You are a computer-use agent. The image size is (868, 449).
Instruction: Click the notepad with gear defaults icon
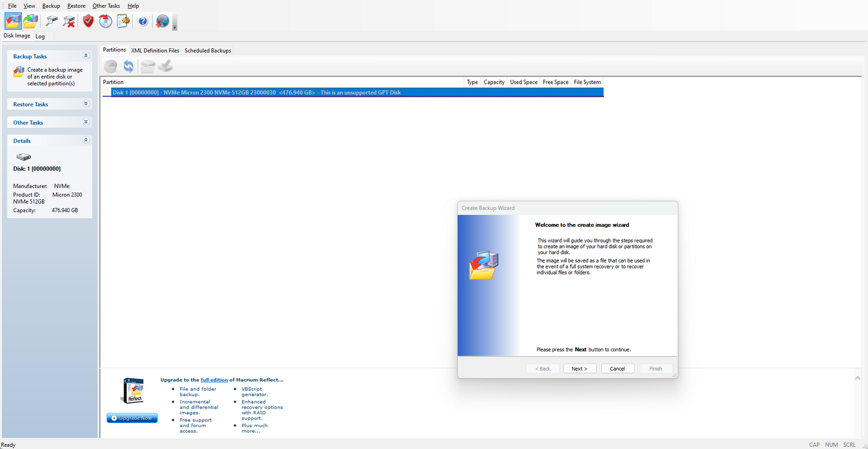coord(123,21)
